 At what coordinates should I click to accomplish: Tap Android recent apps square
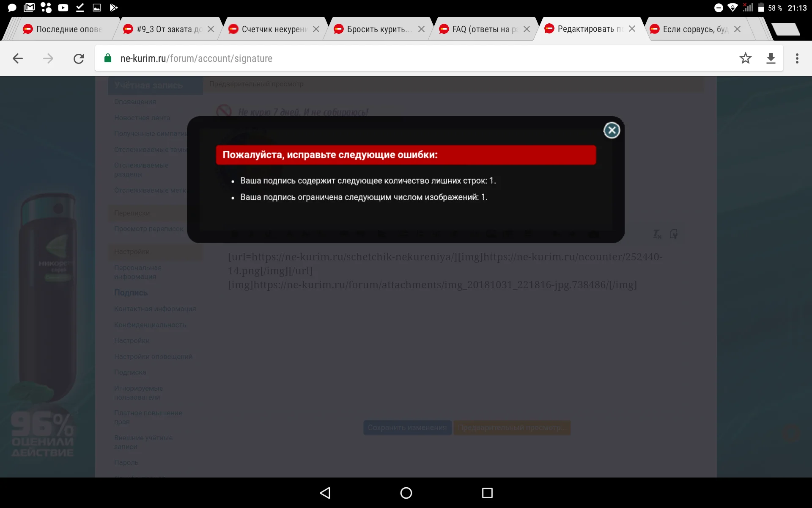coord(487,493)
